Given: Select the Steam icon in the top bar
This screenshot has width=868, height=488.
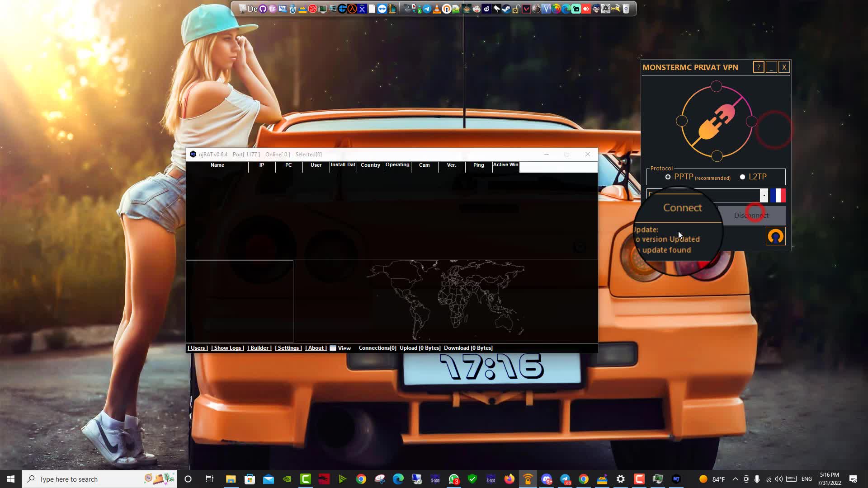Looking at the screenshot, I should click(506, 9).
